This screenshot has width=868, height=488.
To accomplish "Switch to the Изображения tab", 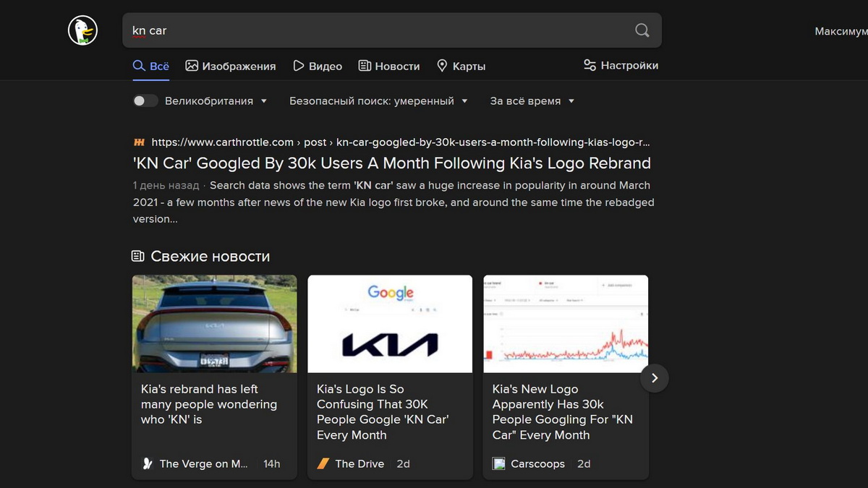I will [231, 67].
